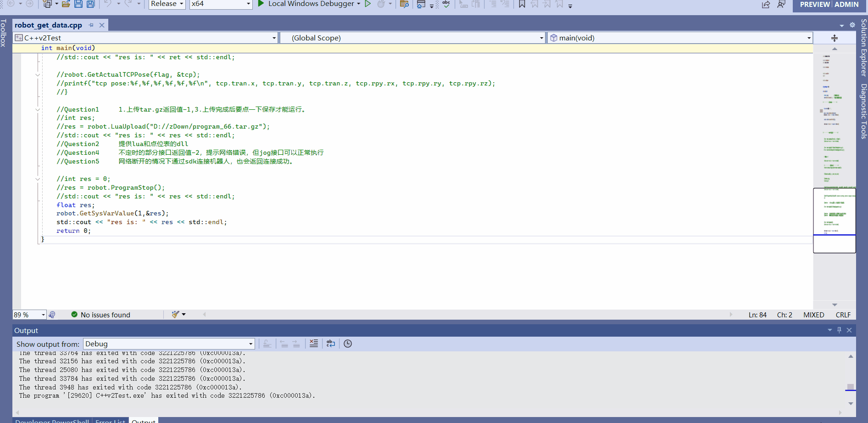Switch to the Error List tab

110,420
